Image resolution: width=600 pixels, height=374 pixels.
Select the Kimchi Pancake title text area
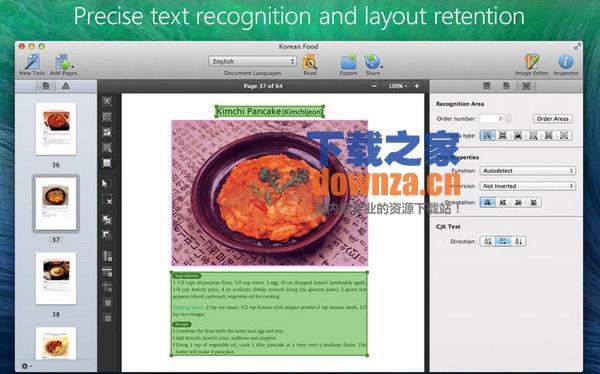click(x=269, y=111)
